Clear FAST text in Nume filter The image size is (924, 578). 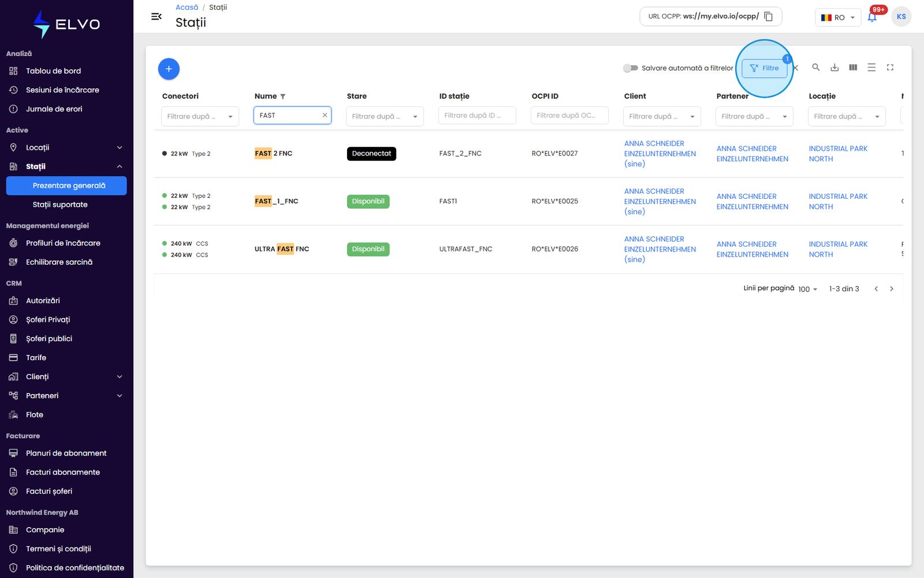pos(325,115)
